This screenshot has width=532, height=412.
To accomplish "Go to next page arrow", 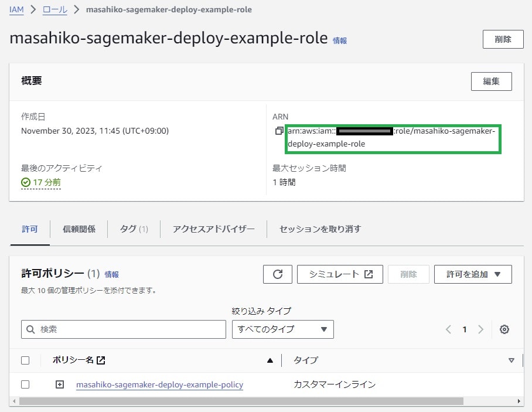I will point(480,329).
